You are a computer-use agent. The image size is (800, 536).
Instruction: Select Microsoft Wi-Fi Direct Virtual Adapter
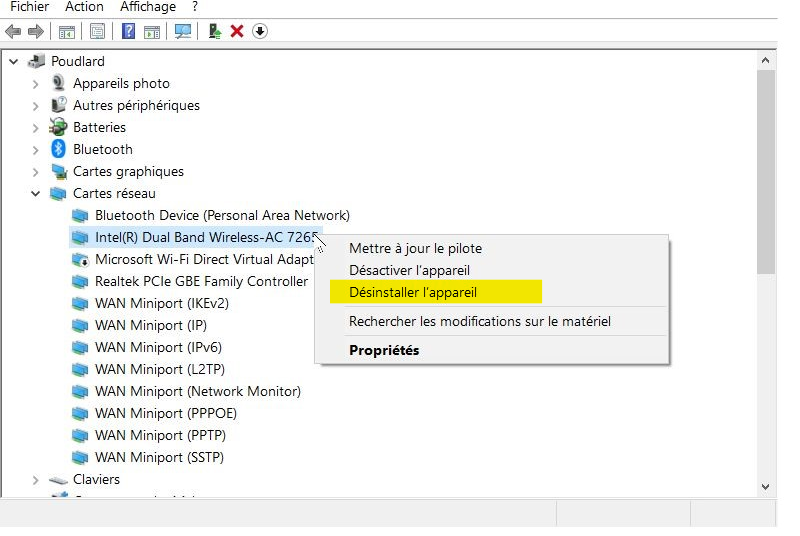pos(204,260)
